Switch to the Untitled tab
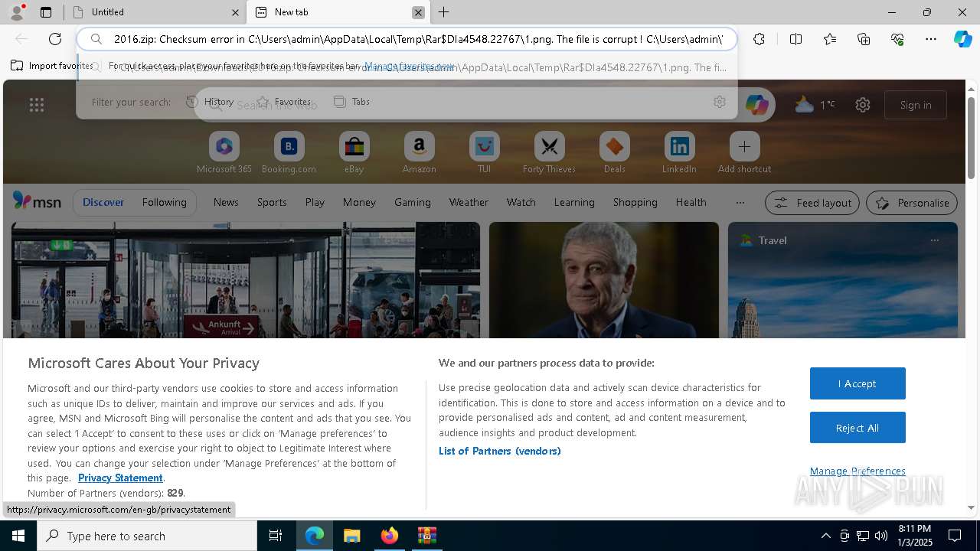Viewport: 980px width, 551px height. click(153, 12)
